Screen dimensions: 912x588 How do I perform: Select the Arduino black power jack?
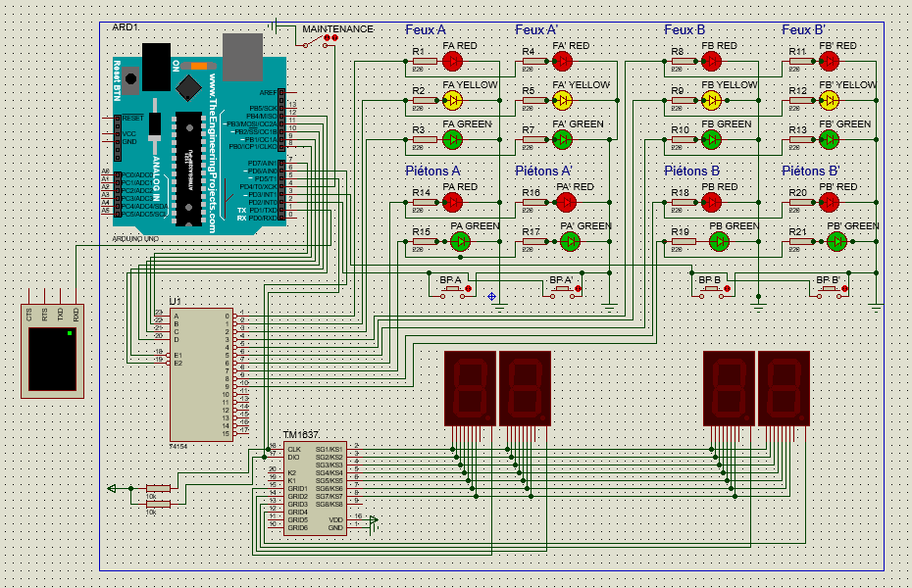pyautogui.click(x=157, y=67)
